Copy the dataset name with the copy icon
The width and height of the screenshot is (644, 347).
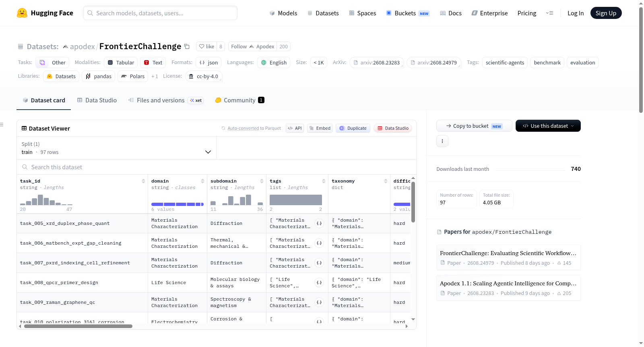[x=187, y=46]
